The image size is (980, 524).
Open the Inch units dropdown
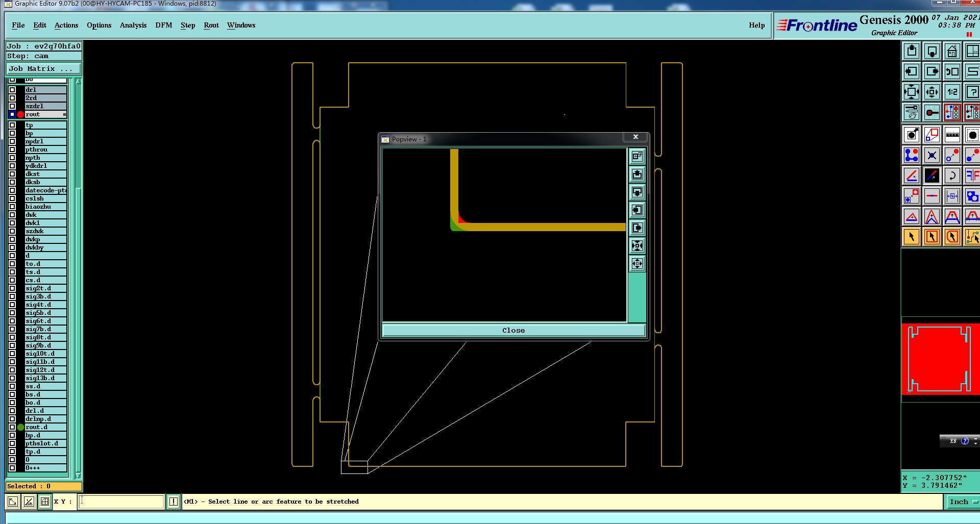pyautogui.click(x=962, y=502)
